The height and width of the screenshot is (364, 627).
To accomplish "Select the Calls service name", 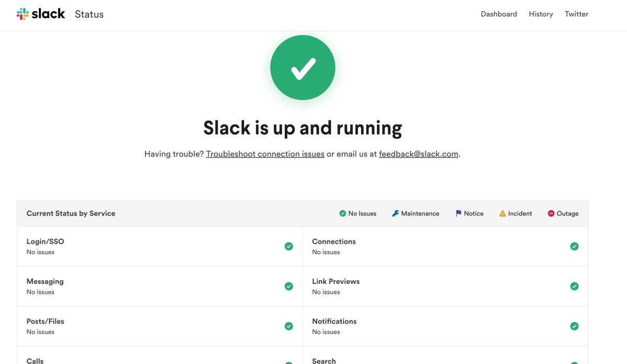I will tap(35, 361).
